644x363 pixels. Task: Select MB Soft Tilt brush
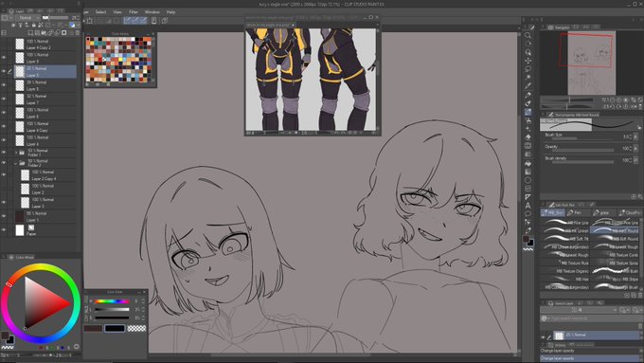click(565, 239)
